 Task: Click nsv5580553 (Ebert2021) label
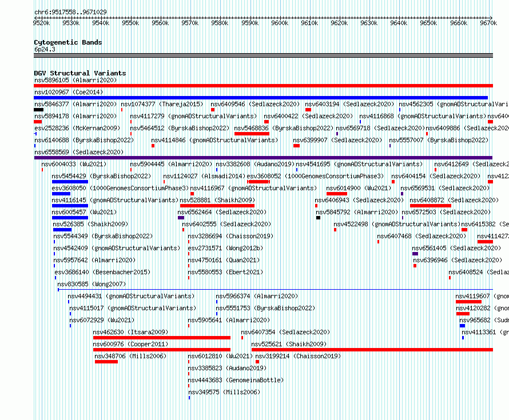click(x=225, y=272)
